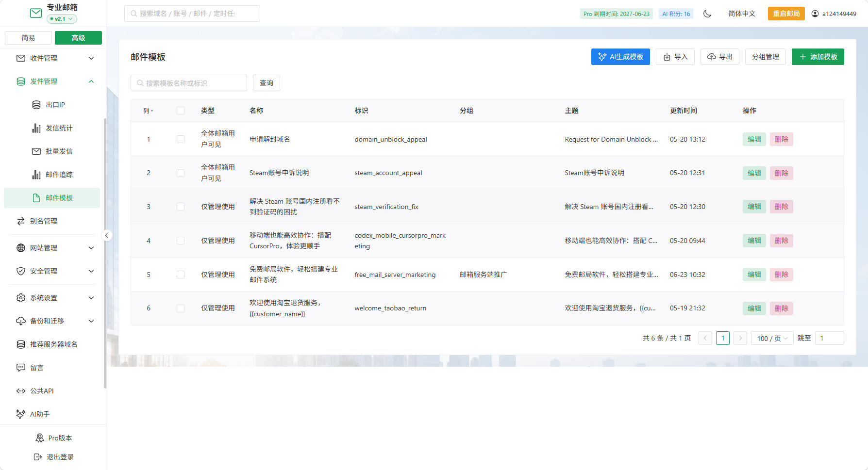The height and width of the screenshot is (470, 868).
Task: Click the 批量发信 envelope icon
Action: click(36, 151)
